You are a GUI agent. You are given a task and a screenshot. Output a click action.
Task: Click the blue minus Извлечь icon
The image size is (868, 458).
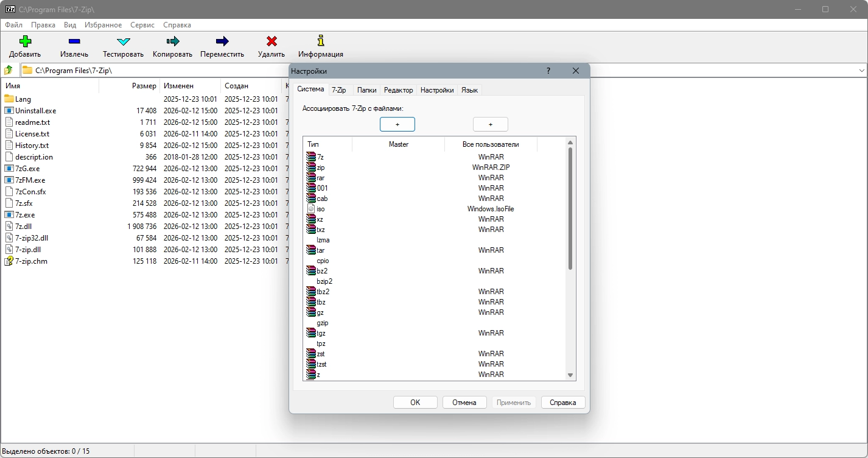tap(74, 41)
